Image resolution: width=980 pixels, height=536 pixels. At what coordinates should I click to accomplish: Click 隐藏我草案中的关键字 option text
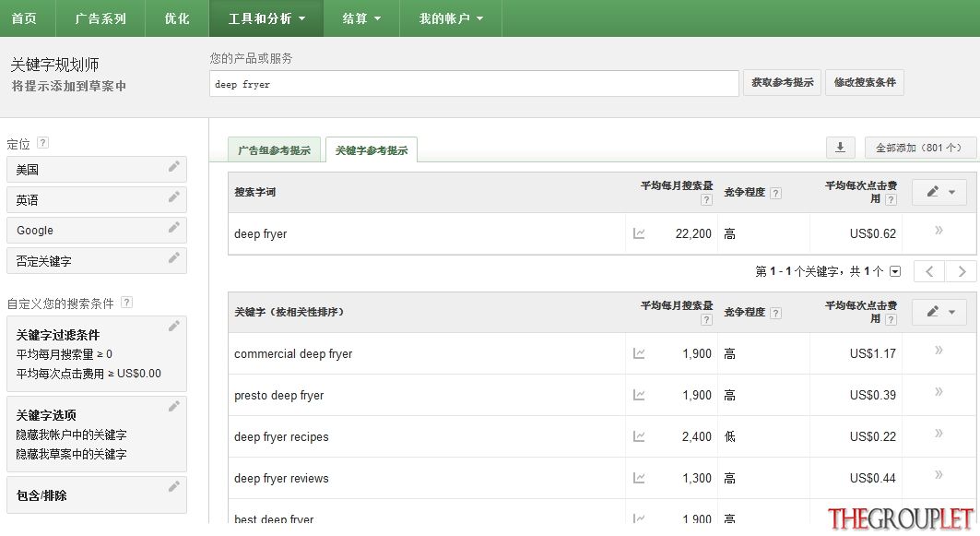71,454
